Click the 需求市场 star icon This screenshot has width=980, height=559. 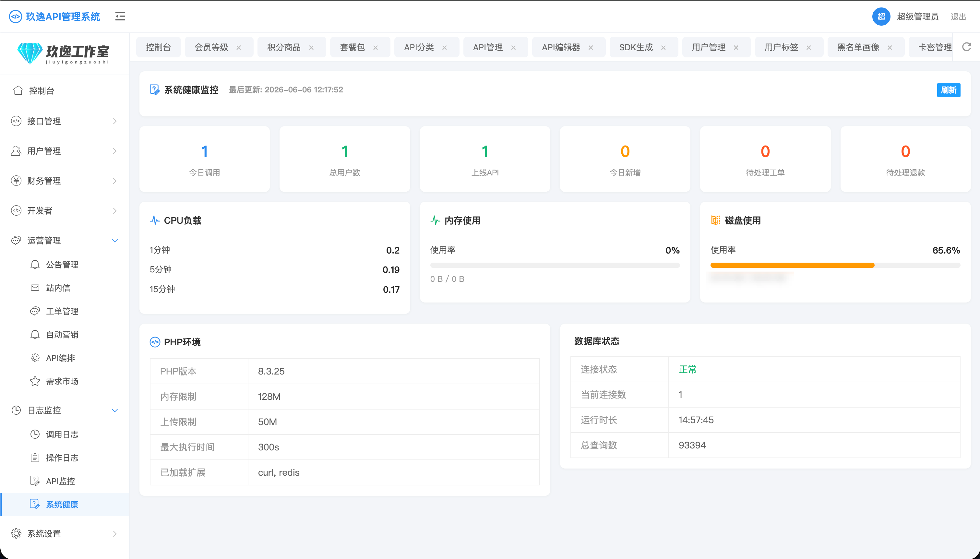(35, 381)
